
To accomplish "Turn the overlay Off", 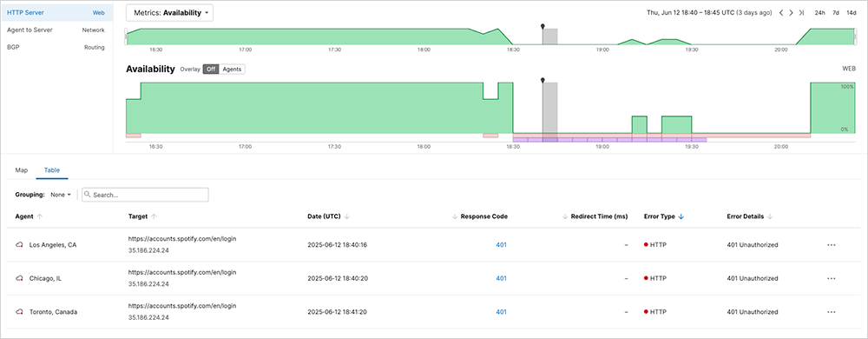I will (x=211, y=70).
